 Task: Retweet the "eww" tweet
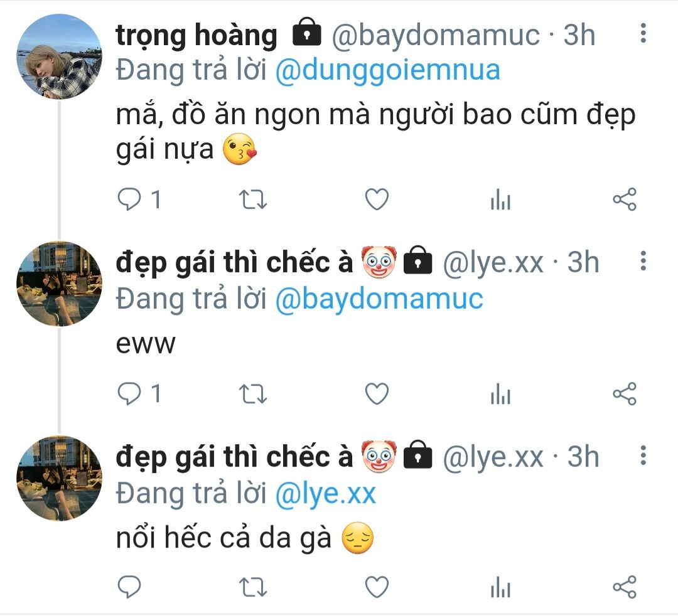254,394
